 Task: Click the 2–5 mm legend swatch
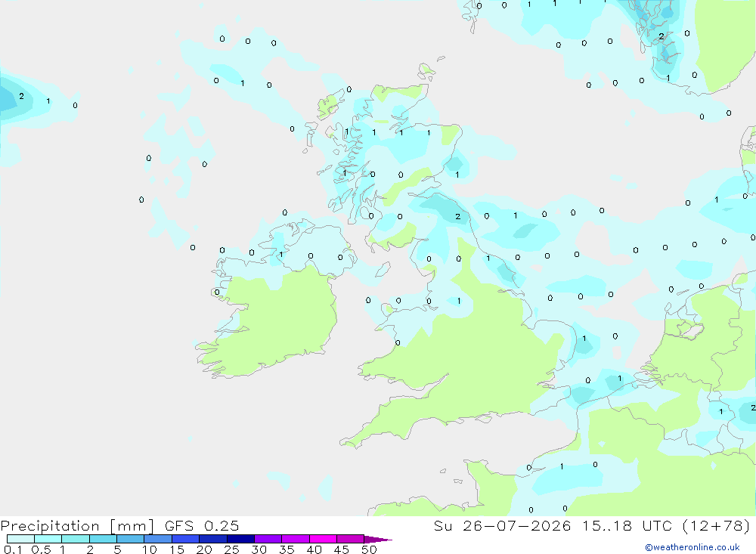[103, 539]
